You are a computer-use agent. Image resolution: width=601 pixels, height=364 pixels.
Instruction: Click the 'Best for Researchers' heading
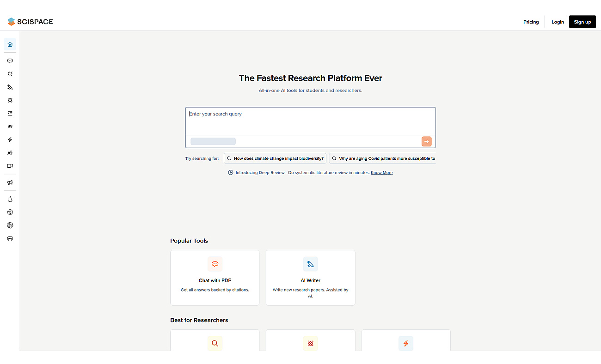199,320
